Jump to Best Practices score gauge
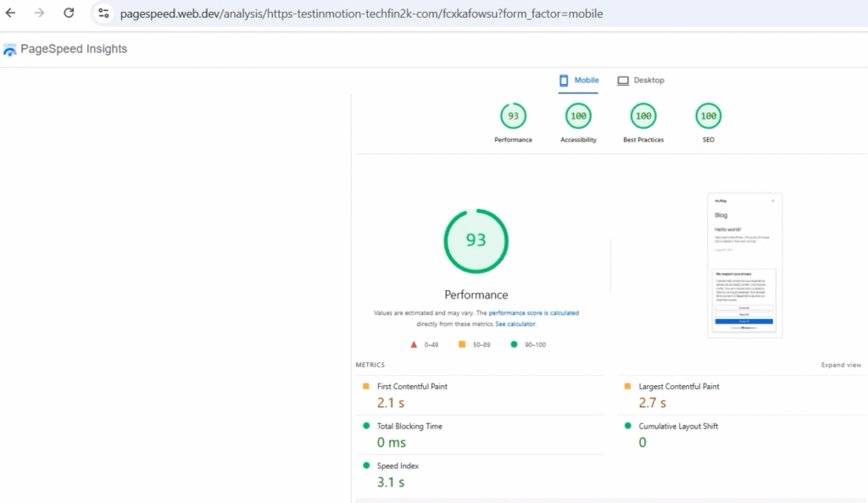Screen dimensions: 868x503 (643, 115)
